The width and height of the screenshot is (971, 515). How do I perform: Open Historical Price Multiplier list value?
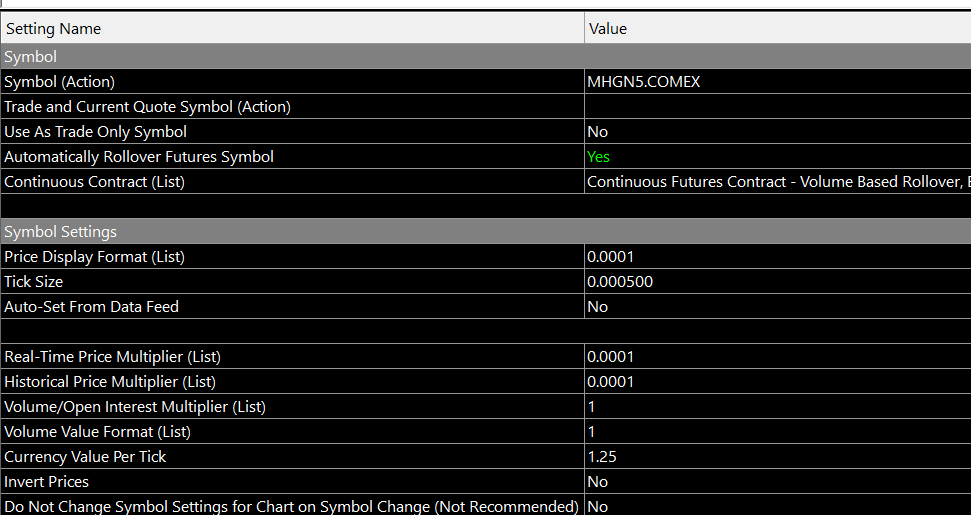[611, 382]
